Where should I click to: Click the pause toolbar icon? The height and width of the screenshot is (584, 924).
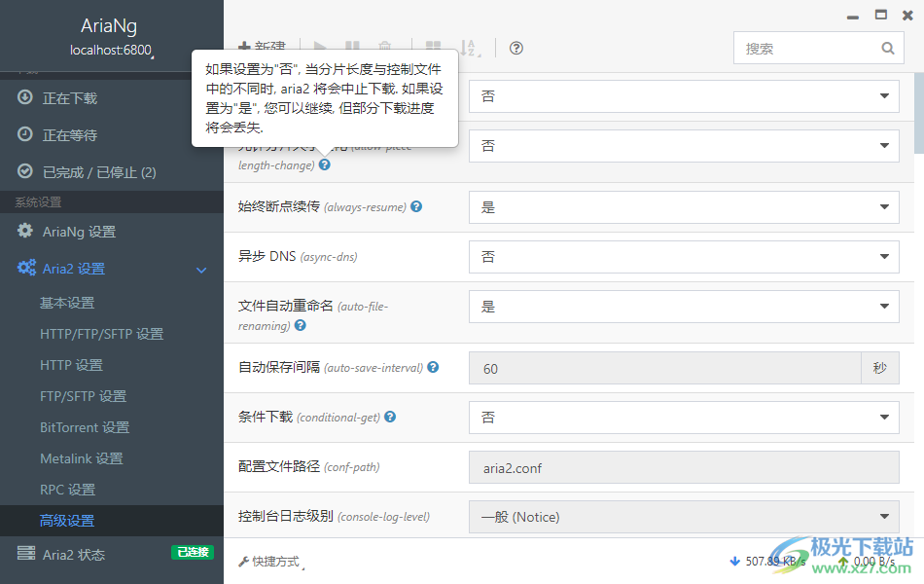[x=352, y=47]
